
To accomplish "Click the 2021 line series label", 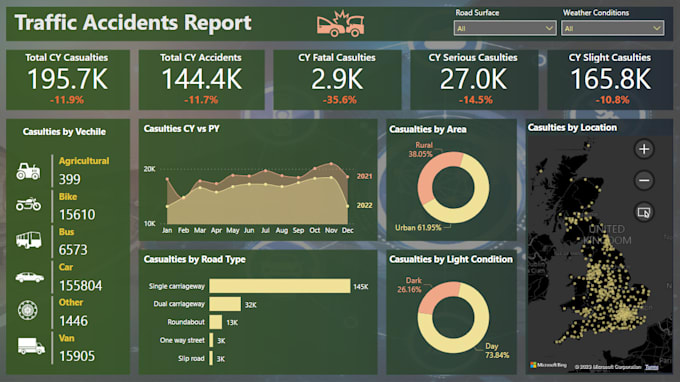I will click(364, 176).
